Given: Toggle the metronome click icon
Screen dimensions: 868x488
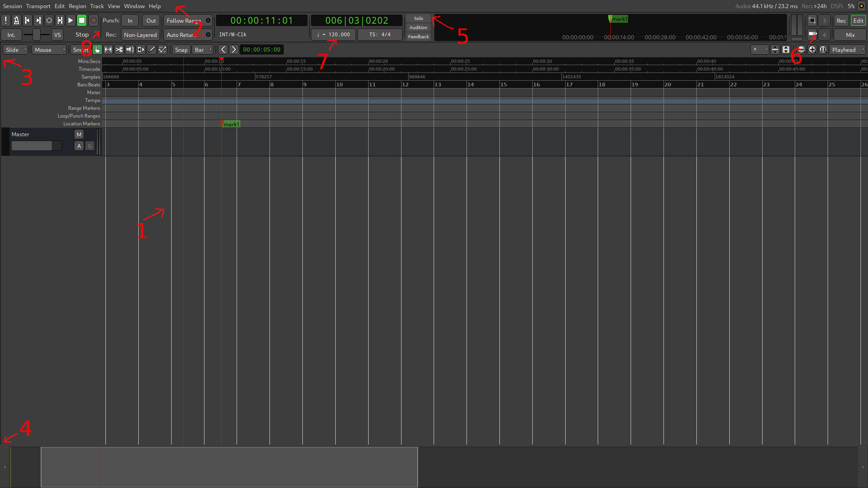Looking at the screenshot, I should coord(16,20).
